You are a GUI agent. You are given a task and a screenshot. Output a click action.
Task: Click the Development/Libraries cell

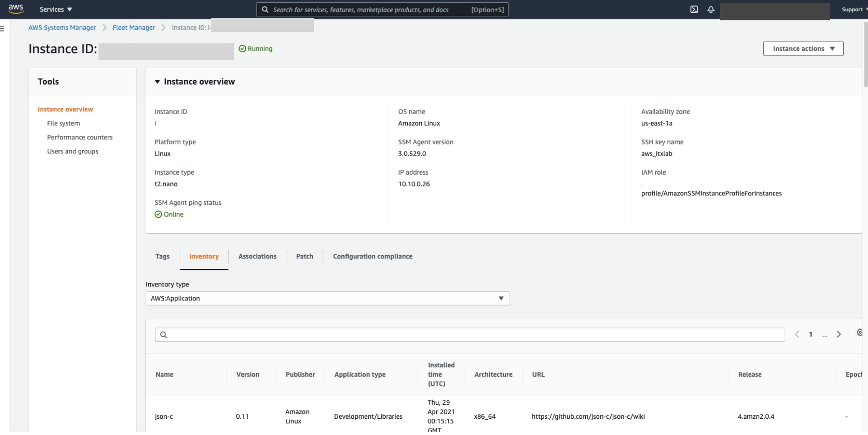[368, 416]
